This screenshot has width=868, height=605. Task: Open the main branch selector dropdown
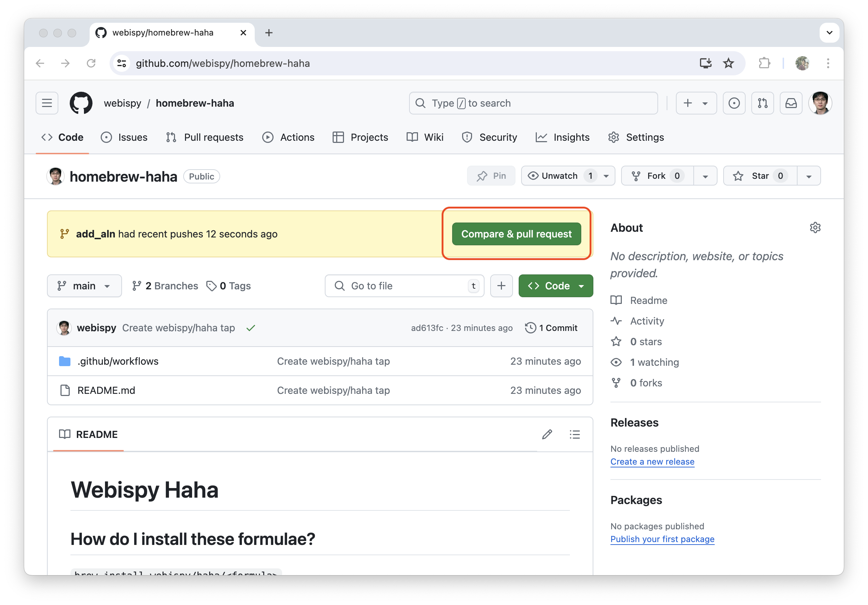pyautogui.click(x=84, y=286)
